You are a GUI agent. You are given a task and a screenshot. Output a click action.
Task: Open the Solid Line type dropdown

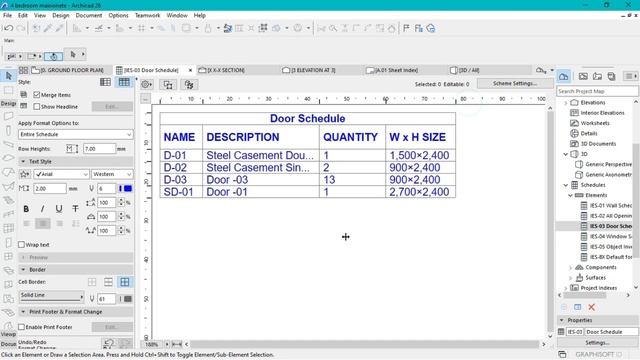[x=51, y=296]
